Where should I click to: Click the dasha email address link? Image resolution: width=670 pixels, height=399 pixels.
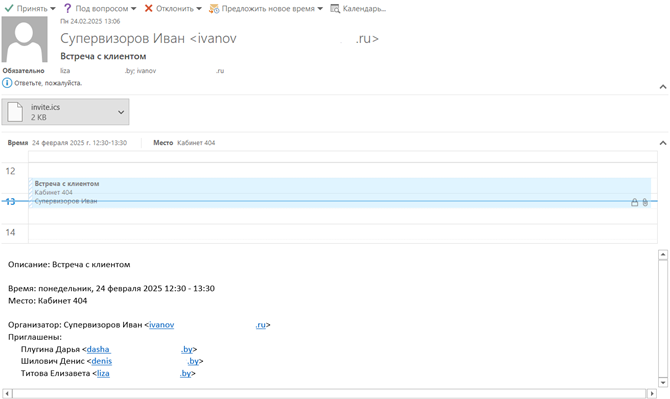98,349
